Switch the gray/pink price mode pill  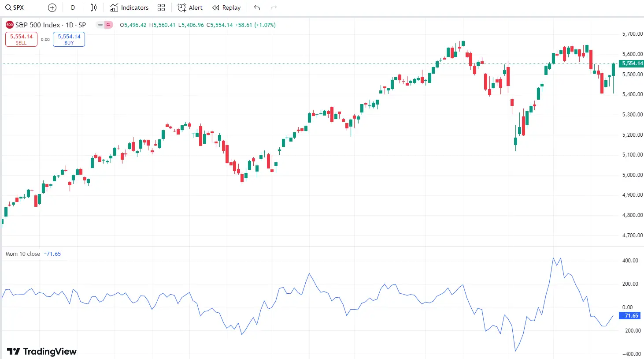tap(102, 25)
